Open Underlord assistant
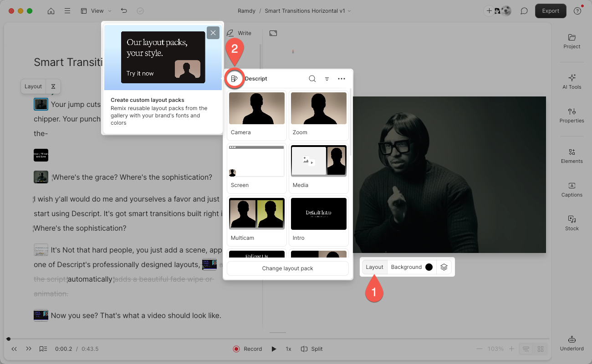Viewport: 592px width, 364px height. [x=572, y=344]
